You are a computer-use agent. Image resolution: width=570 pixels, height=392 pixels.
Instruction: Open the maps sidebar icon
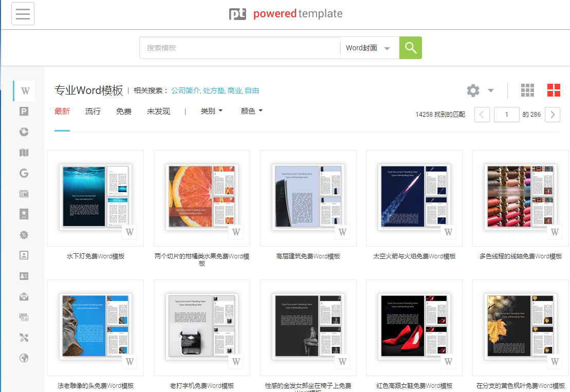24,153
